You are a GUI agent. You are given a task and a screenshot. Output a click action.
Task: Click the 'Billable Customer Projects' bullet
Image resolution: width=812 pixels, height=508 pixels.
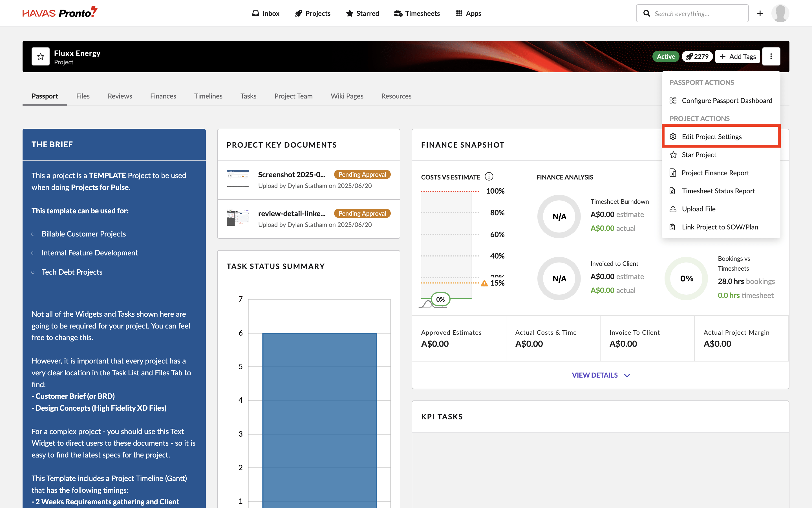pyautogui.click(x=83, y=234)
